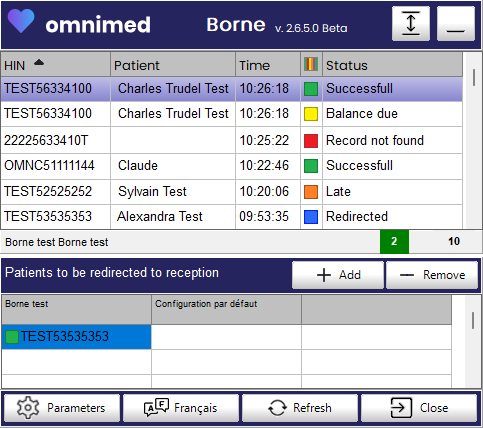
Task: Click the orange Late status swatch
Action: (x=311, y=192)
